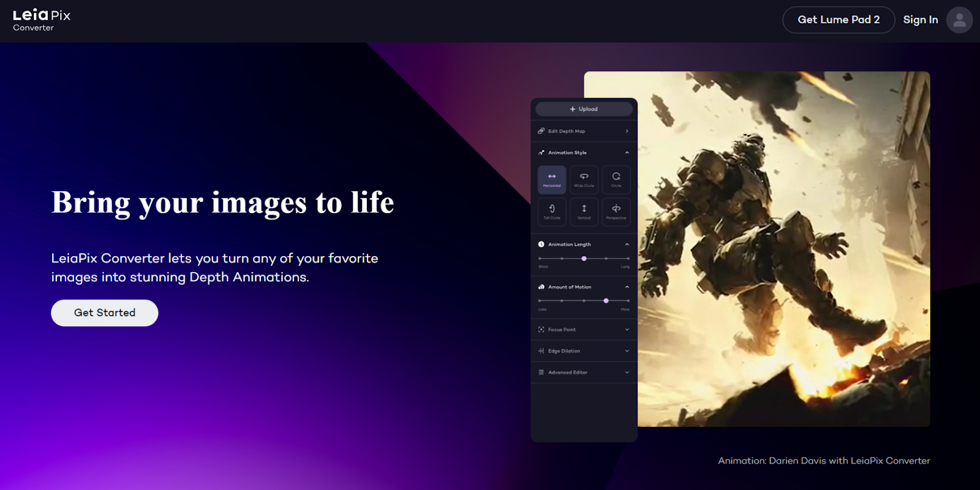Click the 'Edit Depth Map' label
This screenshot has height=490, width=980.
[x=567, y=131]
